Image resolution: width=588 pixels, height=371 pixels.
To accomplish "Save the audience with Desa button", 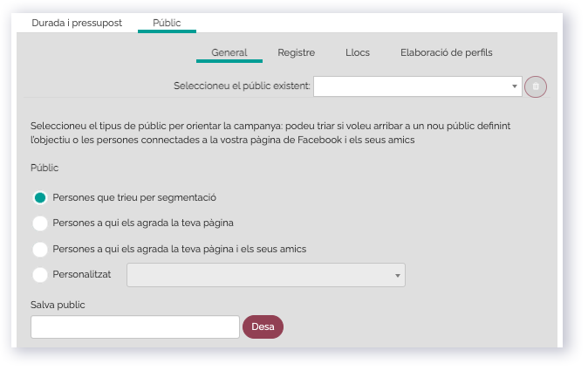I will coord(263,326).
